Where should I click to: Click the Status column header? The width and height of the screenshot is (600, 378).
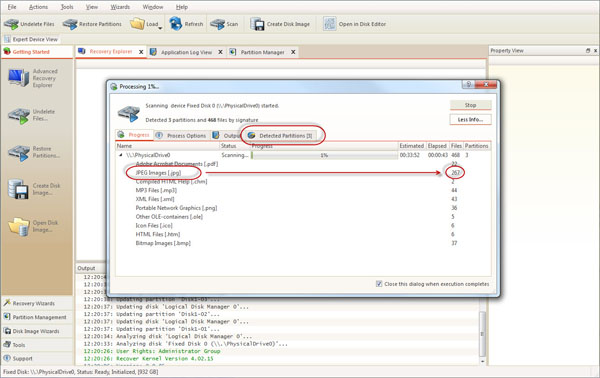point(235,146)
